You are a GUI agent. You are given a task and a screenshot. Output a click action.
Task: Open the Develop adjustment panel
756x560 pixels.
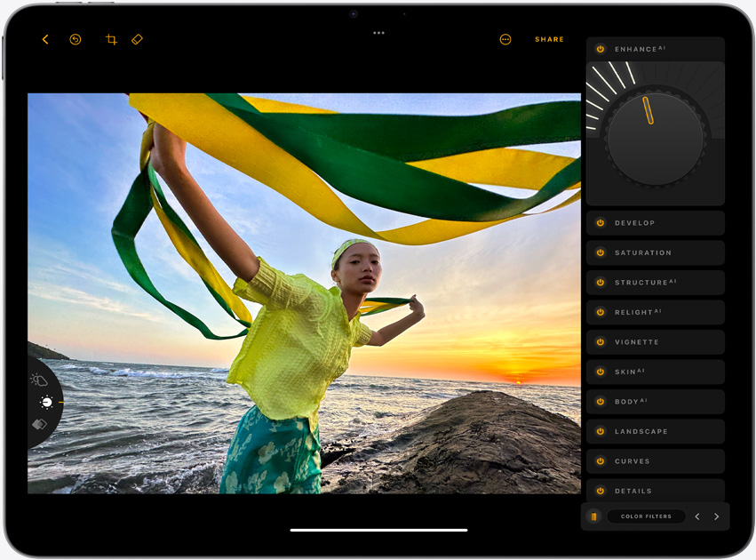click(655, 222)
